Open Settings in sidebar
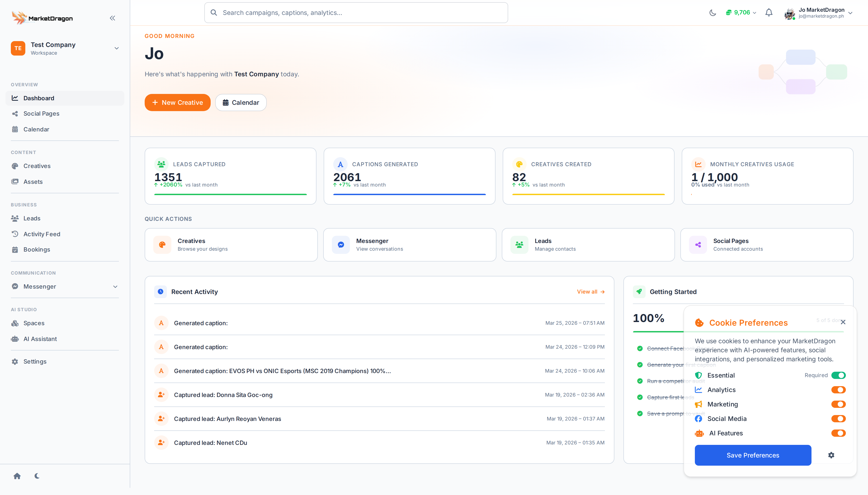This screenshot has width=868, height=495. coord(65,361)
